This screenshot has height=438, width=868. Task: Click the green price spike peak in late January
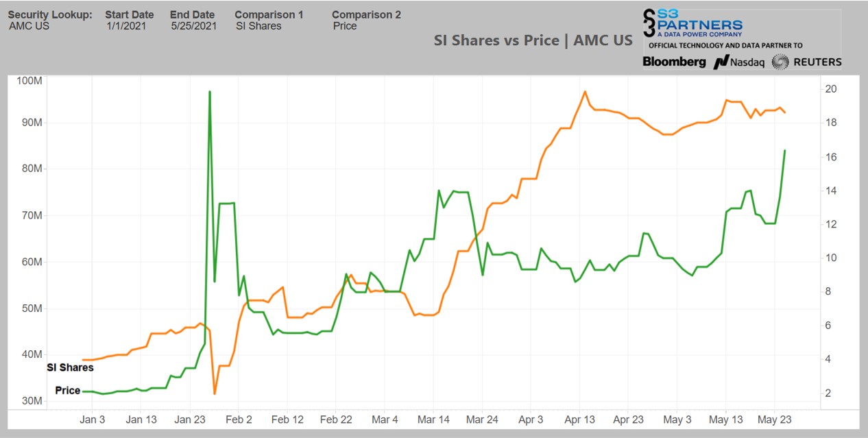[x=209, y=91]
